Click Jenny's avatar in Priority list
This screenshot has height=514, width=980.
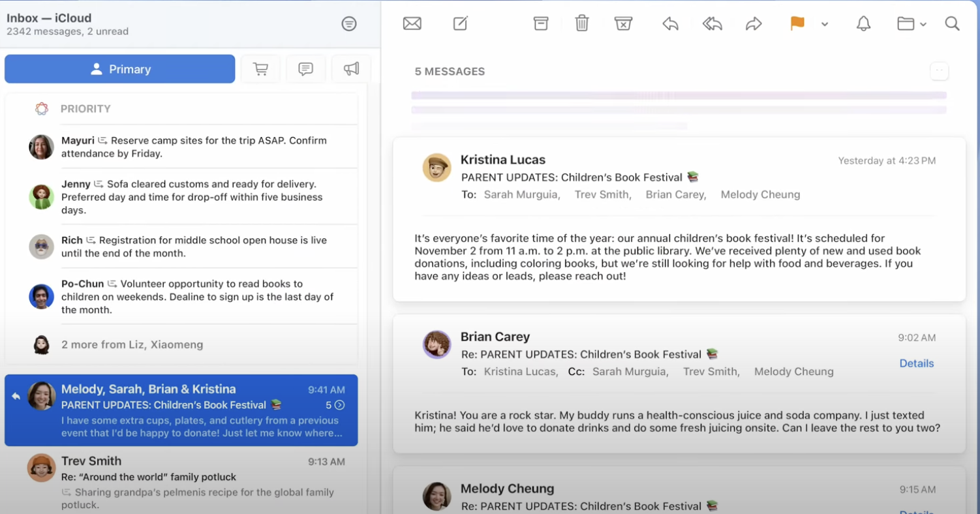(42, 197)
